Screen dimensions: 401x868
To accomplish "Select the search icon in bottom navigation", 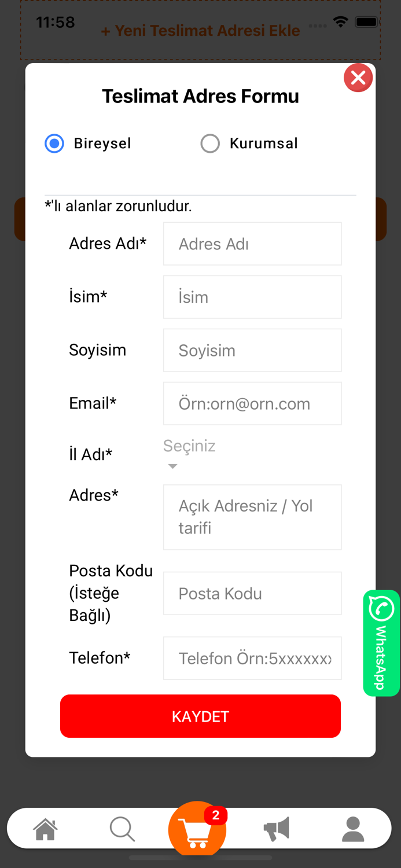I will click(122, 829).
